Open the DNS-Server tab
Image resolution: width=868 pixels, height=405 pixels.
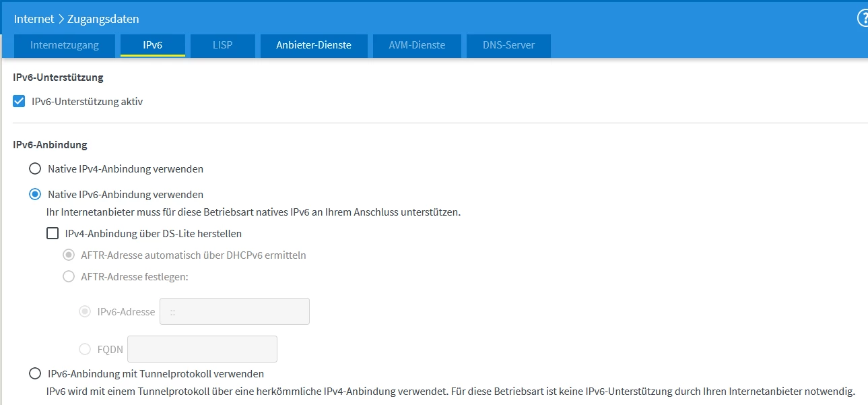pyautogui.click(x=508, y=45)
